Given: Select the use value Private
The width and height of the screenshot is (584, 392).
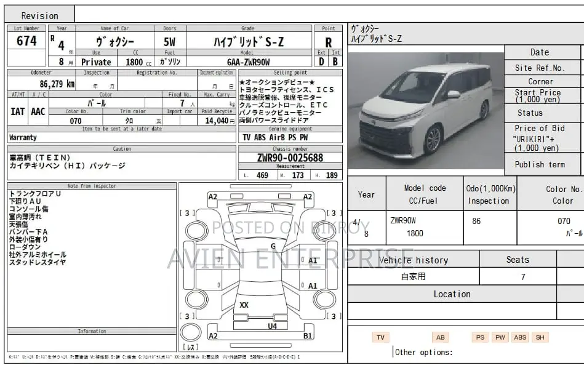Looking at the screenshot, I should coord(96,62).
